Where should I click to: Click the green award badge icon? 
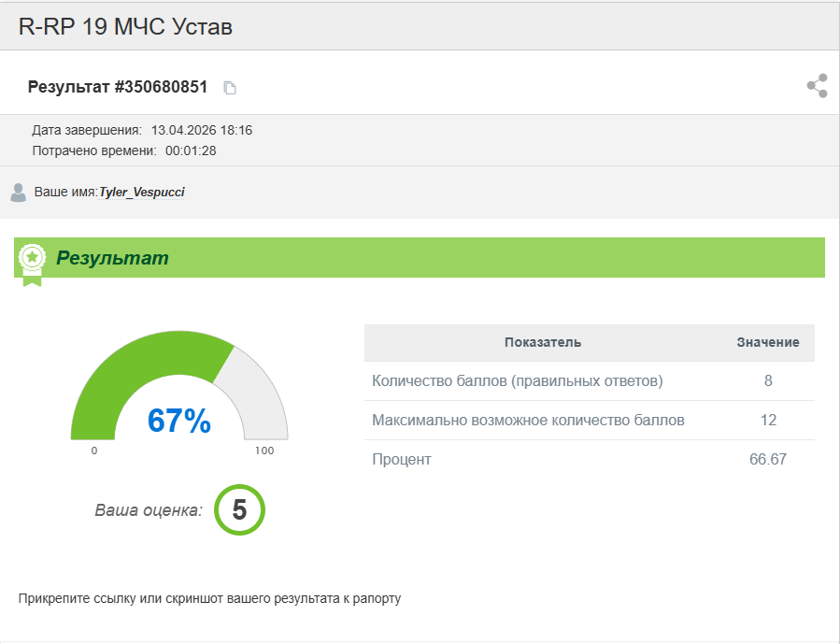[x=33, y=260]
